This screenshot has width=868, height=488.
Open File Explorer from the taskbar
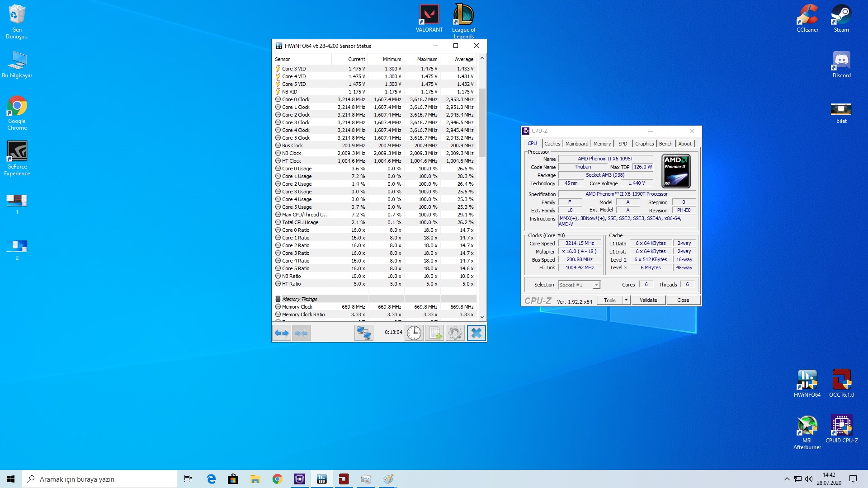click(255, 479)
